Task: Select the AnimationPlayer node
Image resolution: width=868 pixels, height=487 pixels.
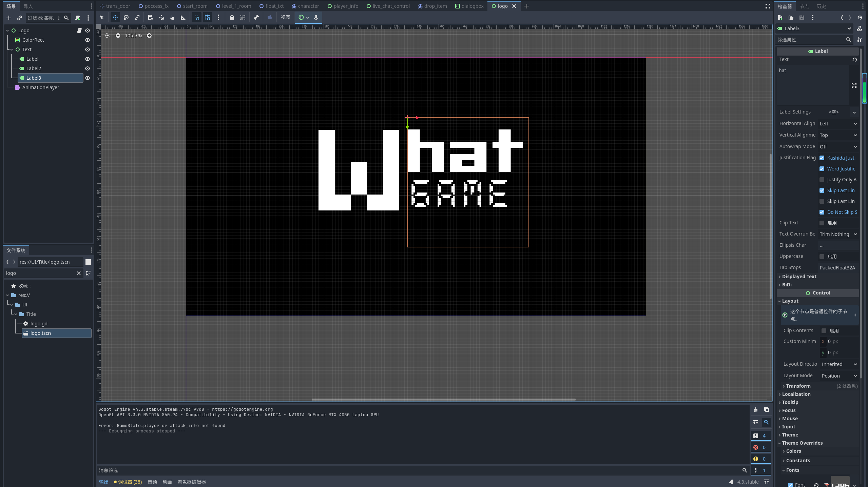Action: pos(41,87)
